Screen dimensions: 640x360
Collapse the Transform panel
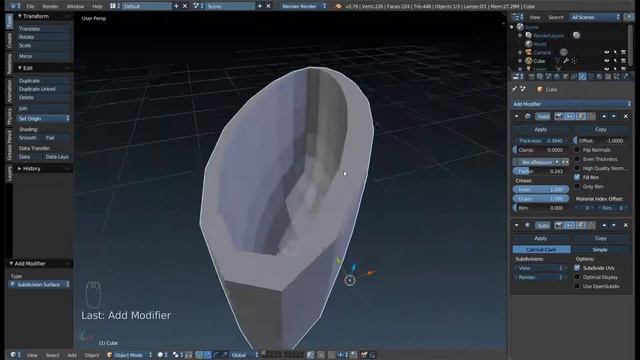coord(19,16)
